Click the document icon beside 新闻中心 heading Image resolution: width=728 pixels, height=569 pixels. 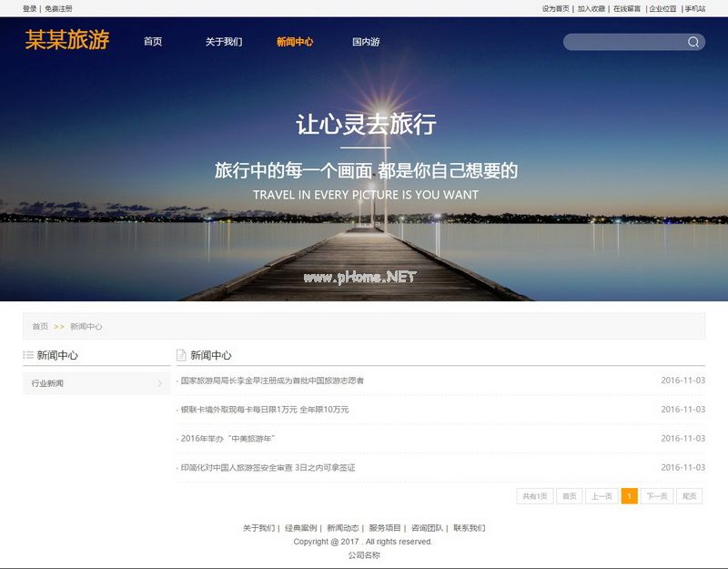pos(181,355)
